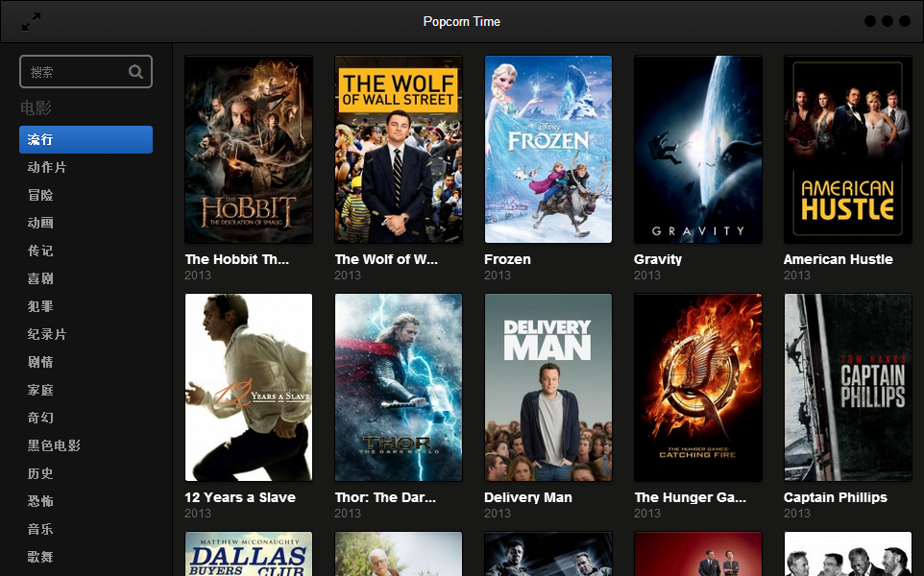Open The Hobbit movie poster
Screen dimensions: 924x576
point(249,149)
